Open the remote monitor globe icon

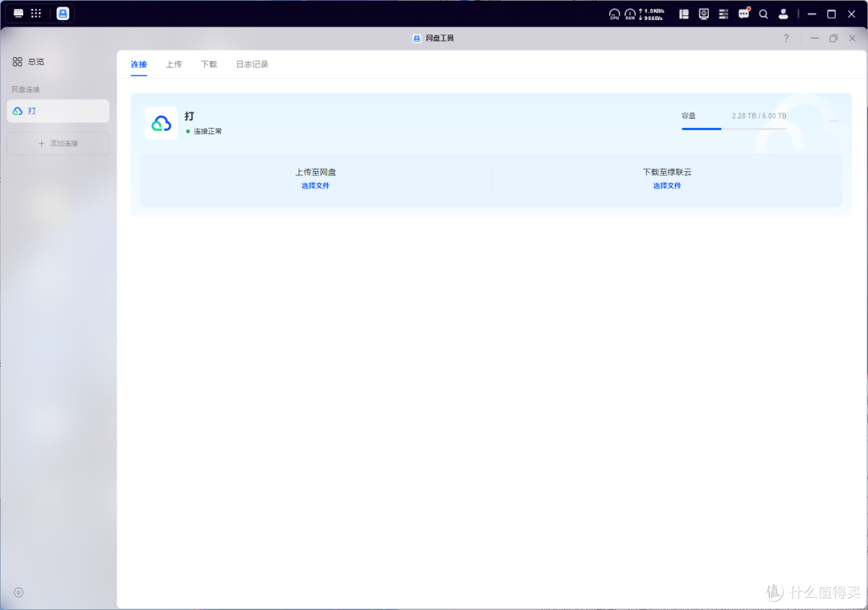pos(703,14)
